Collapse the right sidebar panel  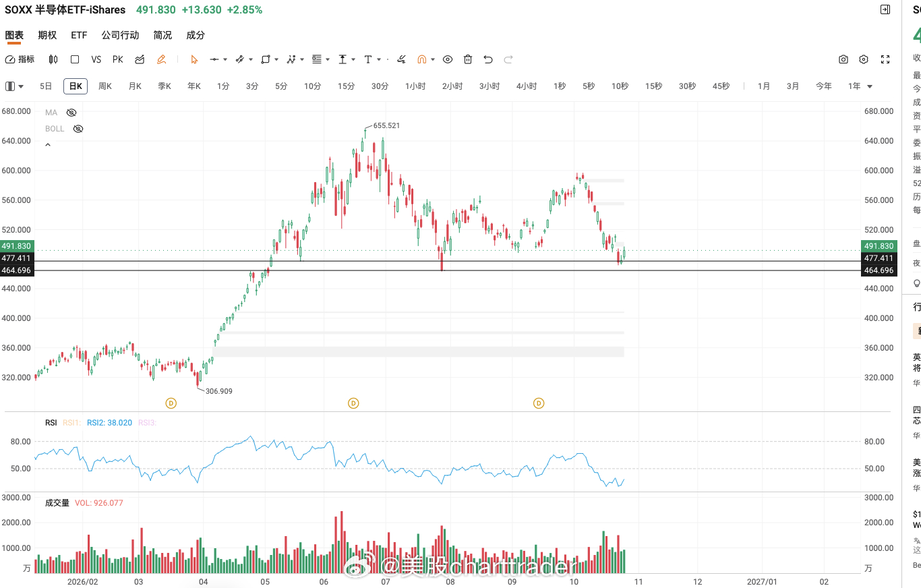[x=885, y=9]
